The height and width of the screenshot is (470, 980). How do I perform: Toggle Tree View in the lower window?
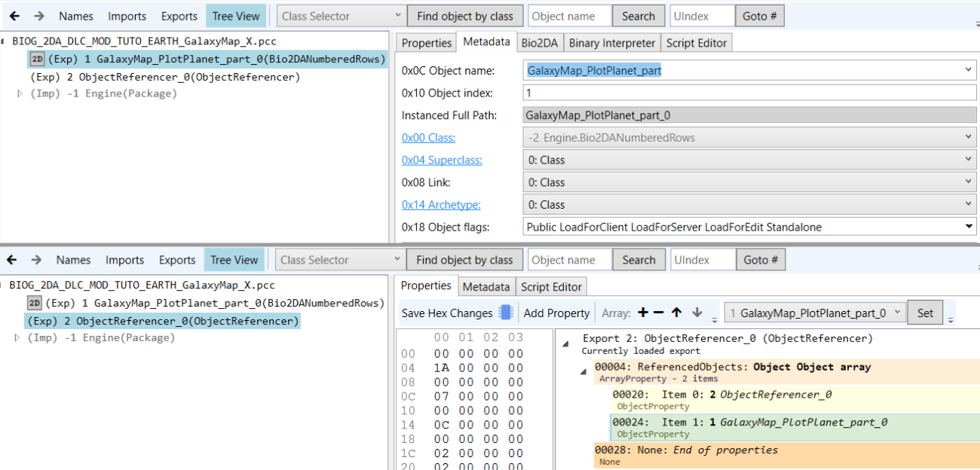coord(234,260)
